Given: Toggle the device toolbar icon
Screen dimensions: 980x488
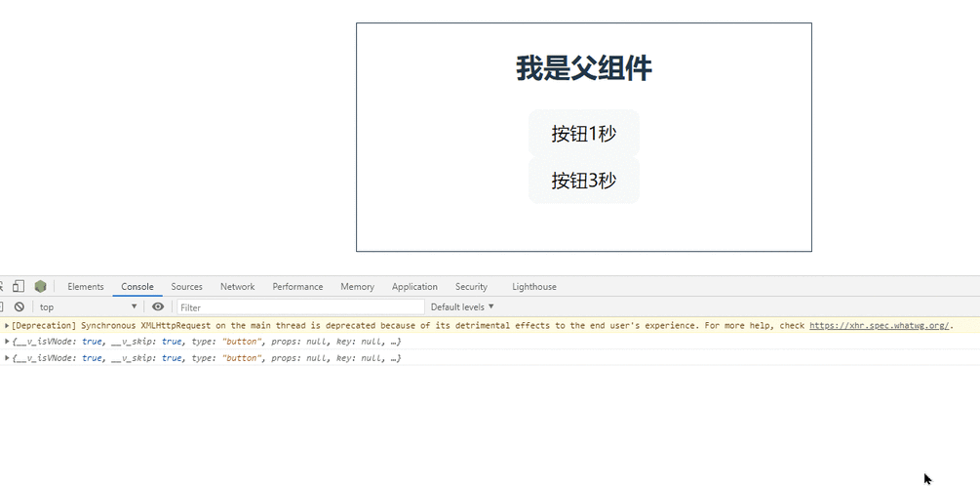Looking at the screenshot, I should (x=19, y=287).
